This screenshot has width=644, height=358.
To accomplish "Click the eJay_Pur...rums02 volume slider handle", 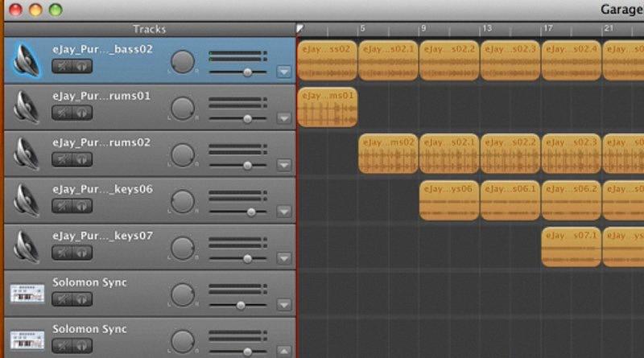I will (247, 166).
